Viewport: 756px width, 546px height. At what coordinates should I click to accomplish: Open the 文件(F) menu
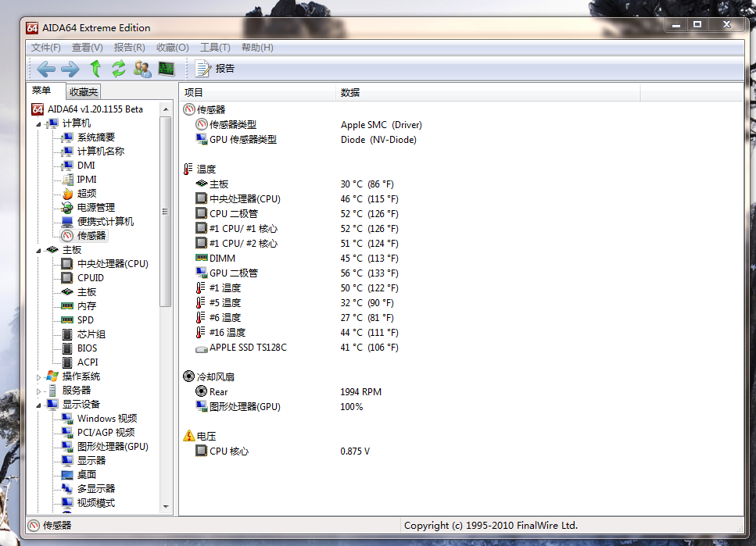tap(46, 47)
